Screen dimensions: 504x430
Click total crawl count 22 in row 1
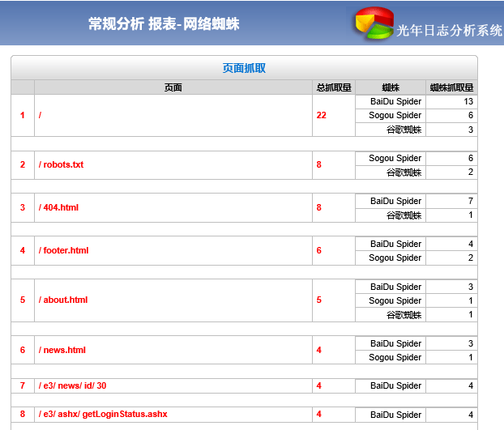[321, 115]
